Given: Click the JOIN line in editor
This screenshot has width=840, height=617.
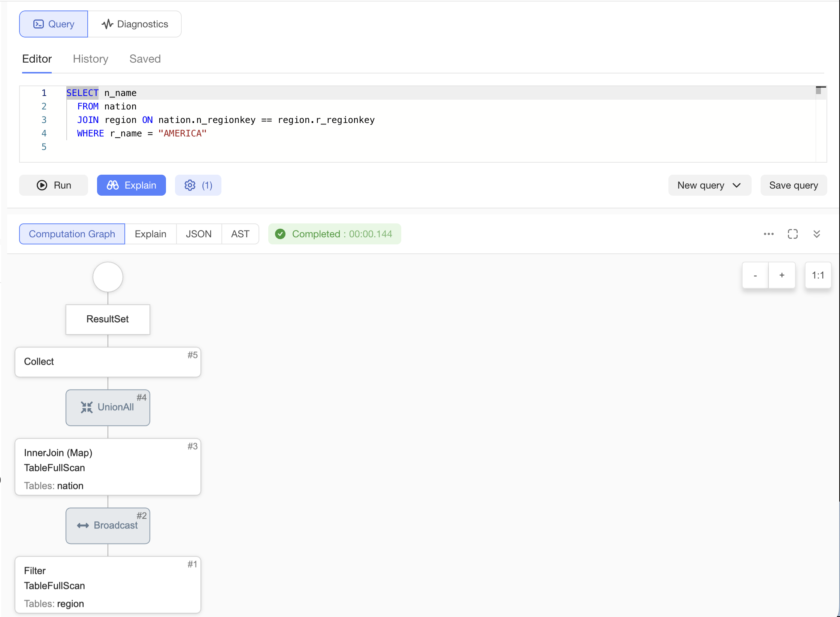Looking at the screenshot, I should coord(226,120).
